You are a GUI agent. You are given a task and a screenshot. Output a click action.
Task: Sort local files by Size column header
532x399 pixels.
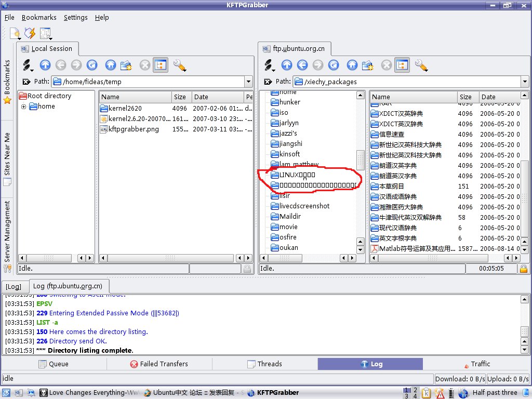point(181,97)
